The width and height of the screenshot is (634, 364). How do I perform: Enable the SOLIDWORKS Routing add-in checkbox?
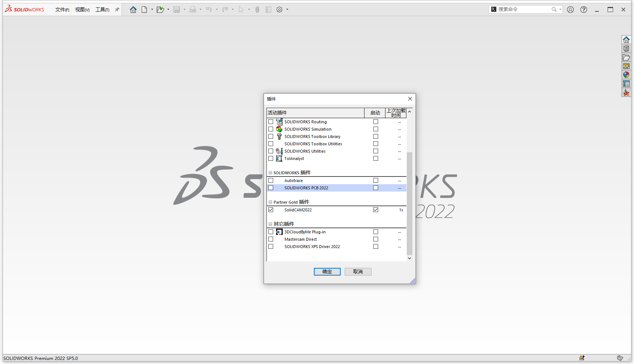coord(271,122)
